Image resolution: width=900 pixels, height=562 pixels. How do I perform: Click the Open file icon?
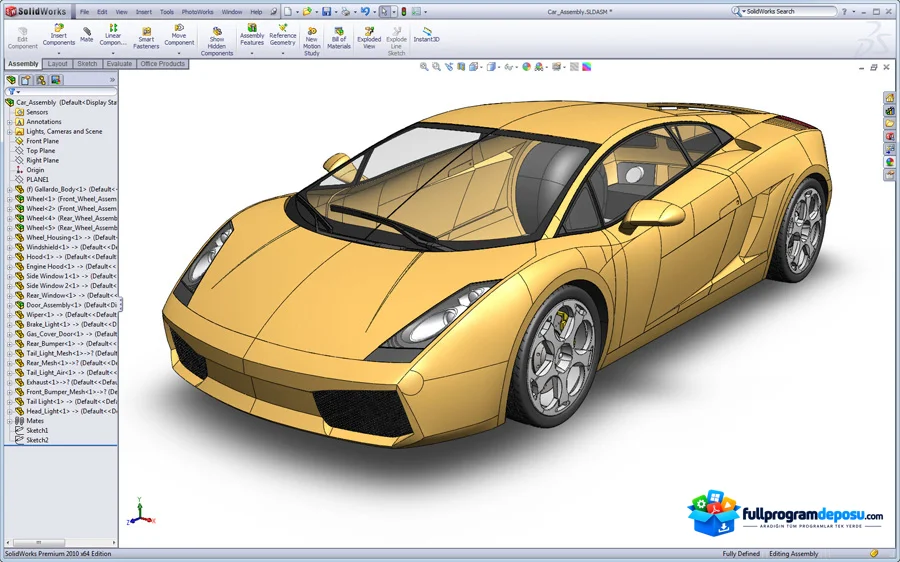pyautogui.click(x=307, y=11)
